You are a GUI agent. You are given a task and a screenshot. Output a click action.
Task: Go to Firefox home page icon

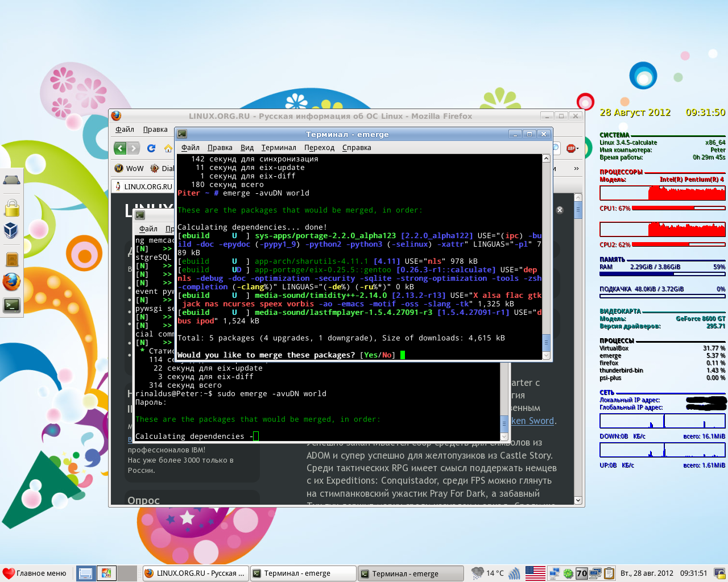pyautogui.click(x=168, y=148)
